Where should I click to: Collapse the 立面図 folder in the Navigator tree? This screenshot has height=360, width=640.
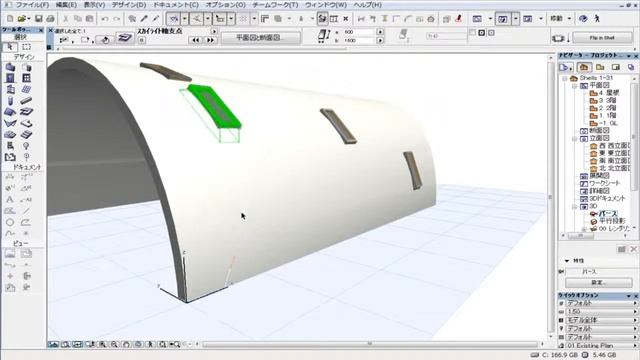(574, 139)
